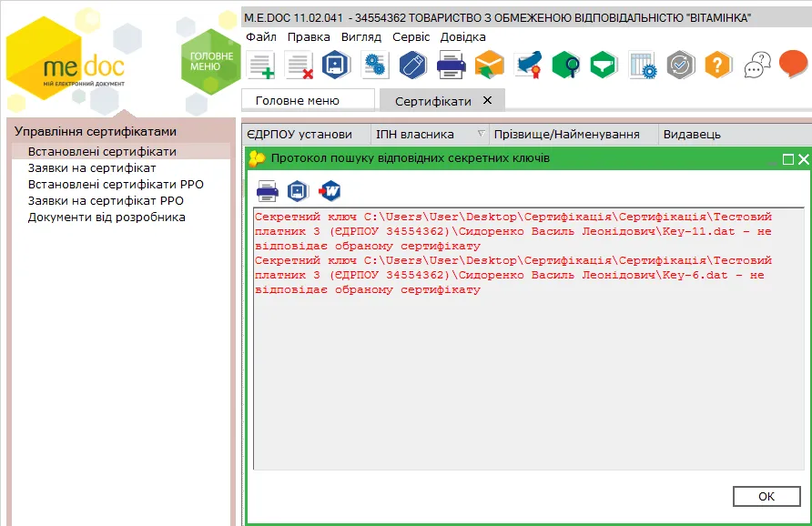This screenshot has height=526, width=812.
Task: Sort by Прізвище/Найменування column header
Action: (x=573, y=135)
